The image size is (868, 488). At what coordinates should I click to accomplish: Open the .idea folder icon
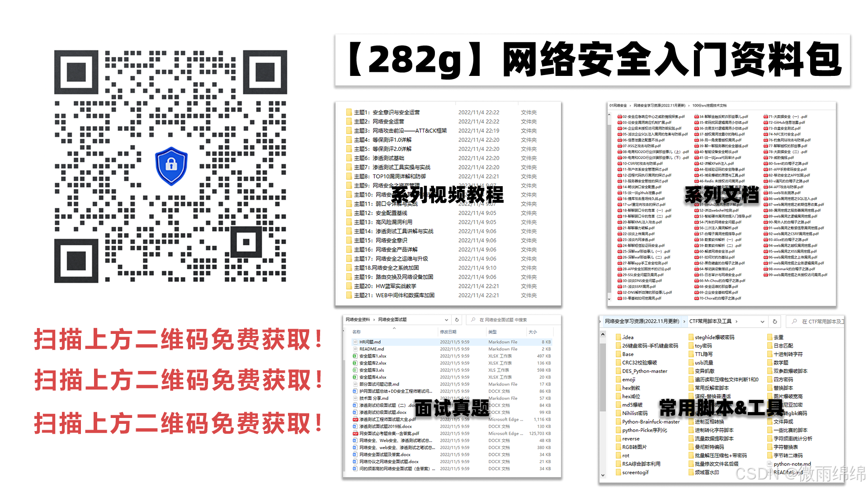[x=618, y=337]
